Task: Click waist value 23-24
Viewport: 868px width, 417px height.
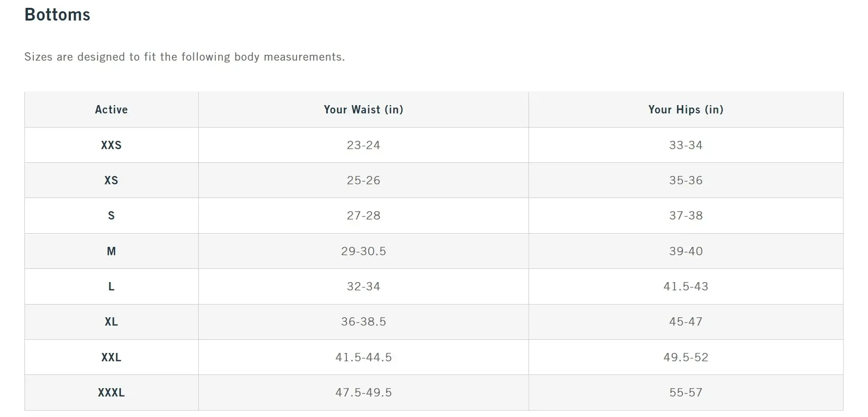Action: pos(363,145)
